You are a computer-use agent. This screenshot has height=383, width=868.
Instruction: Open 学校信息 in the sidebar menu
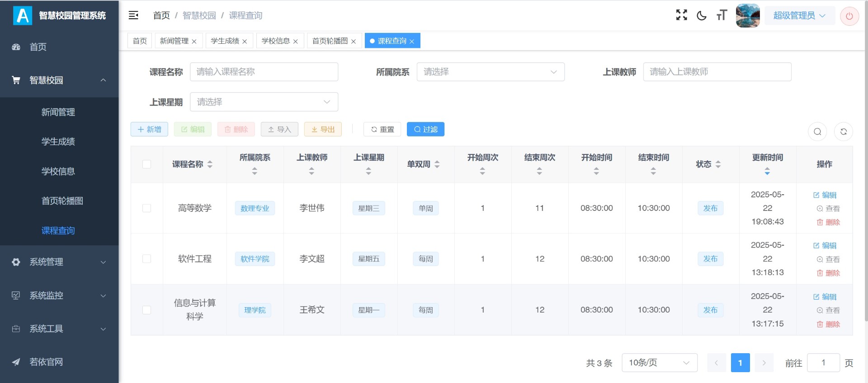(58, 171)
